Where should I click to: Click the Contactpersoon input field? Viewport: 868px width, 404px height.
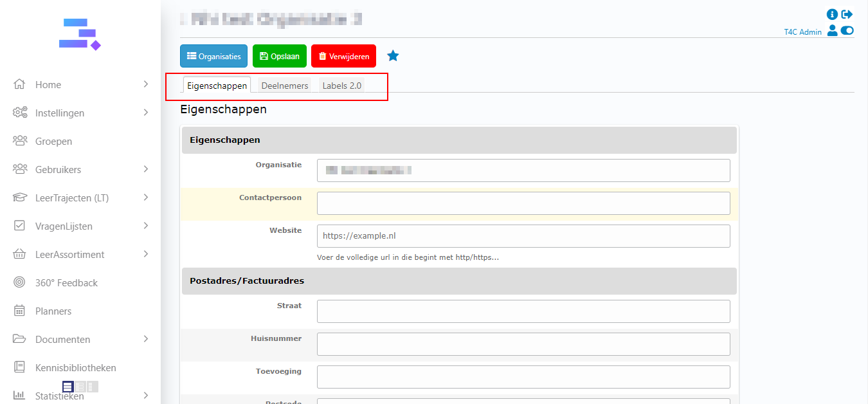(523, 203)
